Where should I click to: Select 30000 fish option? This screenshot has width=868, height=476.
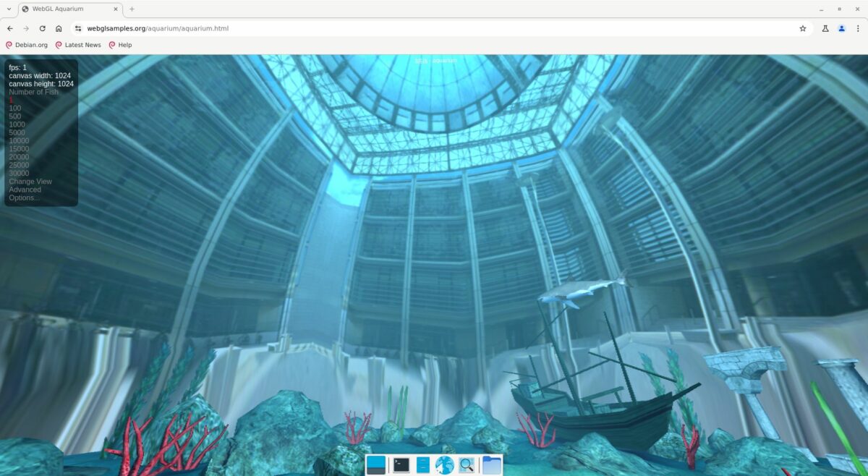[19, 173]
